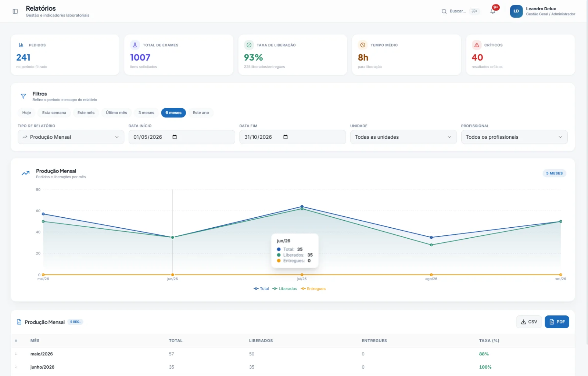Toggle the sidebar panel icon
The width and height of the screenshot is (588, 376).
pos(15,11)
